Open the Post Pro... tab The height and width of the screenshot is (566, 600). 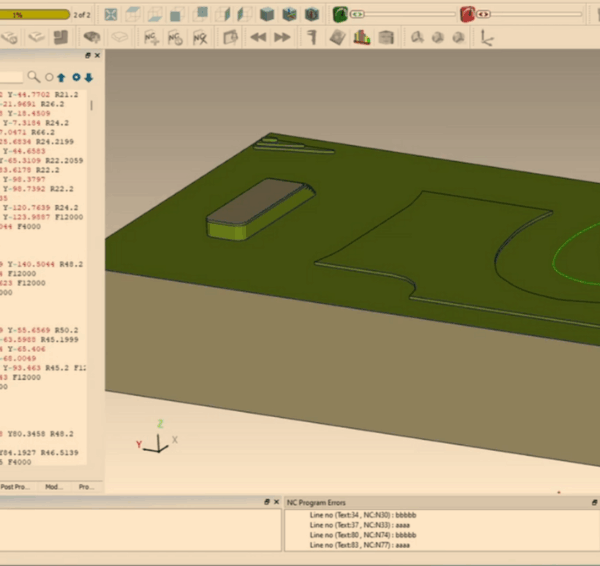point(17,487)
